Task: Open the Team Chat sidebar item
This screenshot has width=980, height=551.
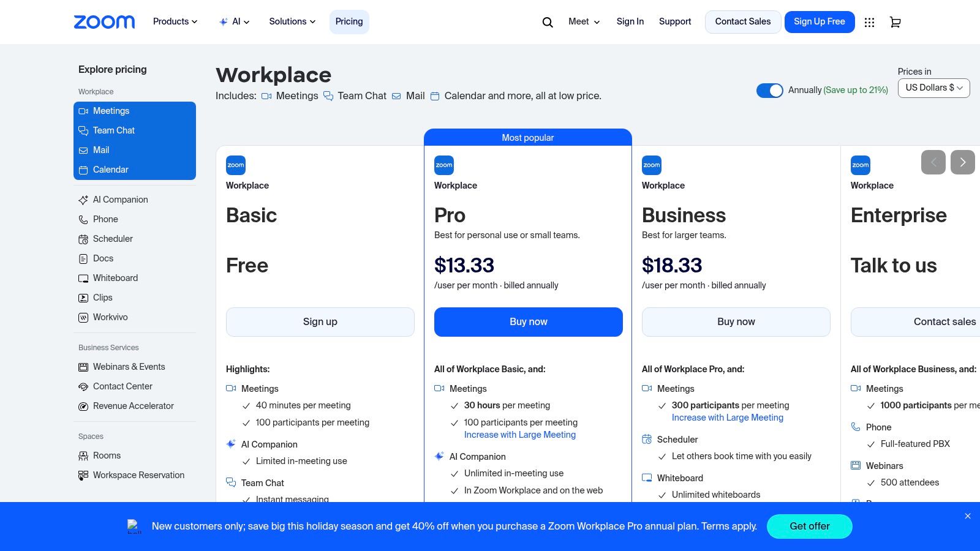Action: 114,130
